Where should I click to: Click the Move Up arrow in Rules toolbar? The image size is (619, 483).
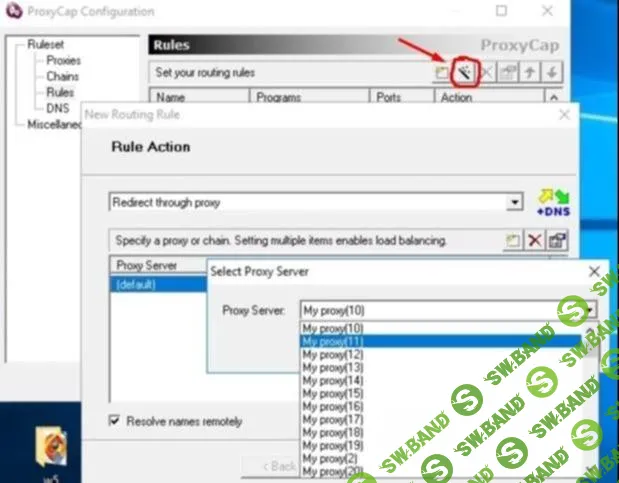[x=531, y=73]
